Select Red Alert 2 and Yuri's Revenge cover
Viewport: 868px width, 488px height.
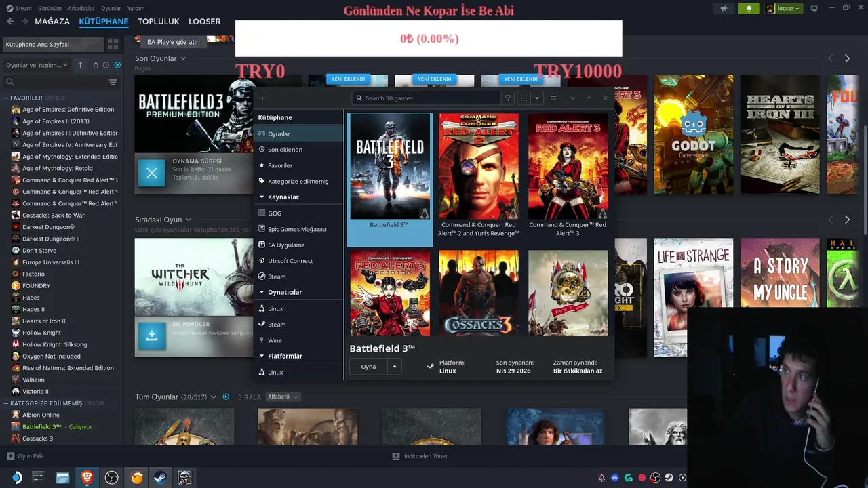click(479, 166)
